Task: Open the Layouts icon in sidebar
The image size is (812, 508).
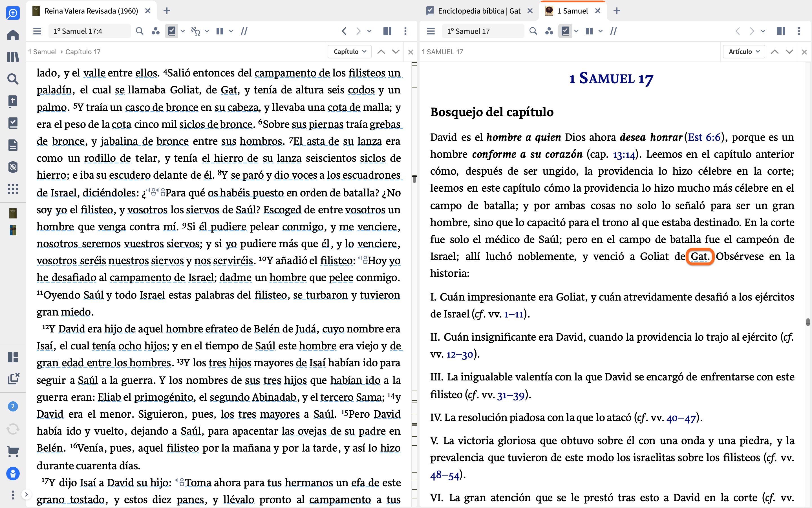Action: pos(13,357)
